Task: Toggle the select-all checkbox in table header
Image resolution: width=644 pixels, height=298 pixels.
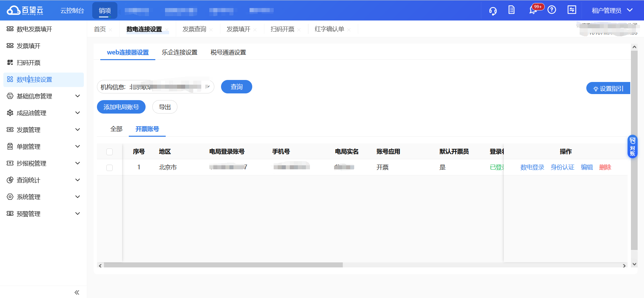Action: (109, 152)
